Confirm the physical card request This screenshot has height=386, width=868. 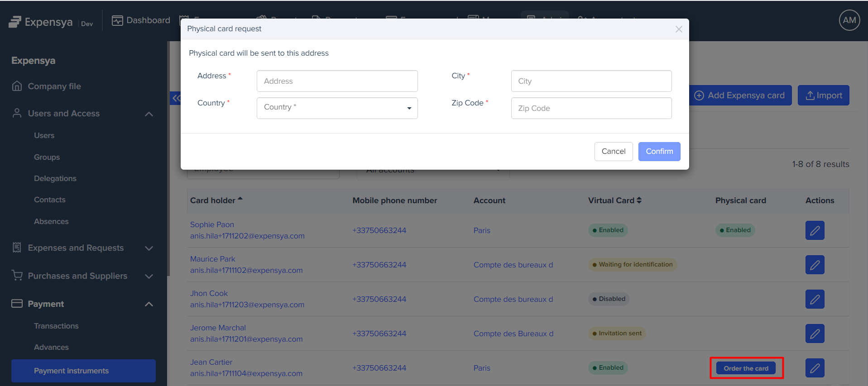[659, 152]
